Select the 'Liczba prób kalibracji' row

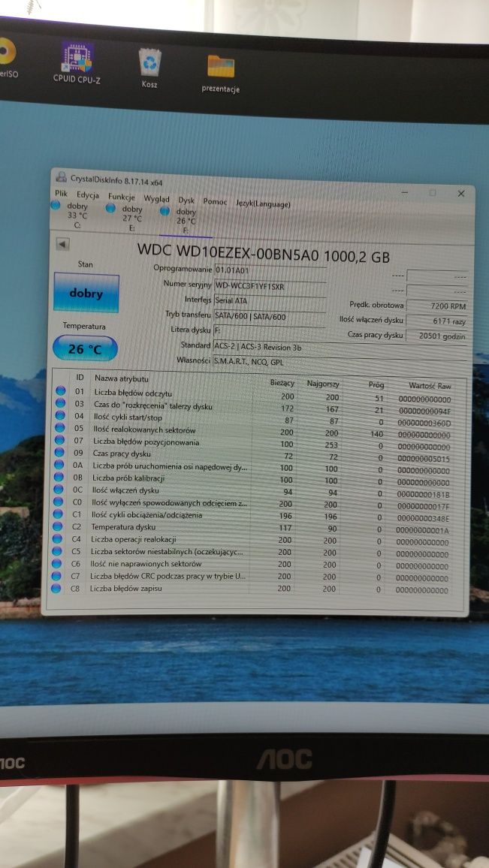(x=252, y=479)
